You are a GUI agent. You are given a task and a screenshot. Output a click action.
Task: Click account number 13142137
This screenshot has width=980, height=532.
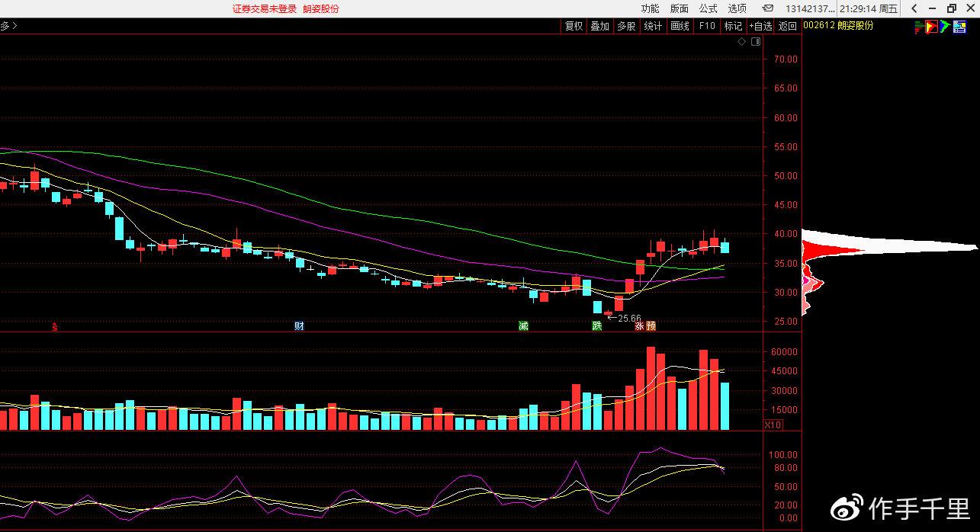pyautogui.click(x=811, y=8)
